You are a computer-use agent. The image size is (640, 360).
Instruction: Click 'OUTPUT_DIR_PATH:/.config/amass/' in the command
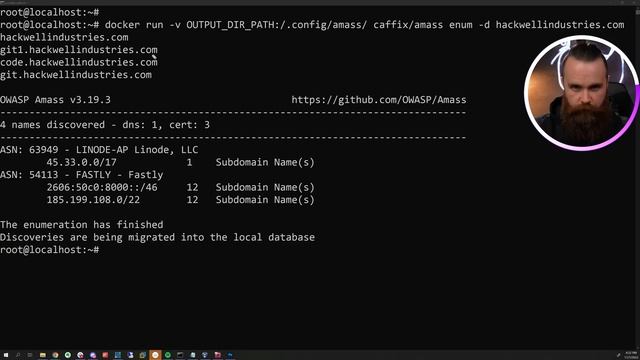pos(277,25)
